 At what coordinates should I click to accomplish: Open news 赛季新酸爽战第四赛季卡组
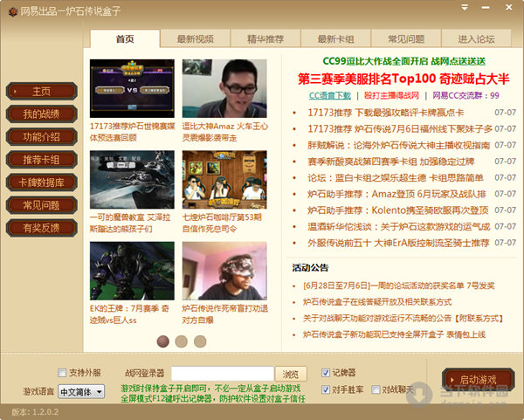point(391,162)
